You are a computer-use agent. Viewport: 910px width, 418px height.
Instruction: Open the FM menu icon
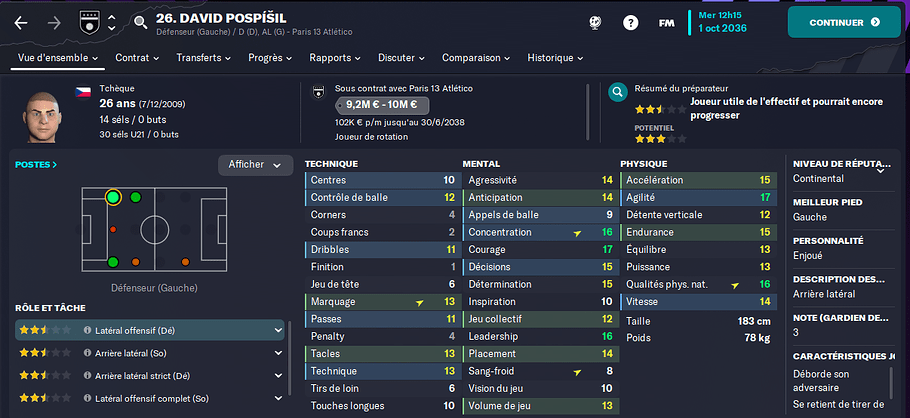tap(666, 23)
